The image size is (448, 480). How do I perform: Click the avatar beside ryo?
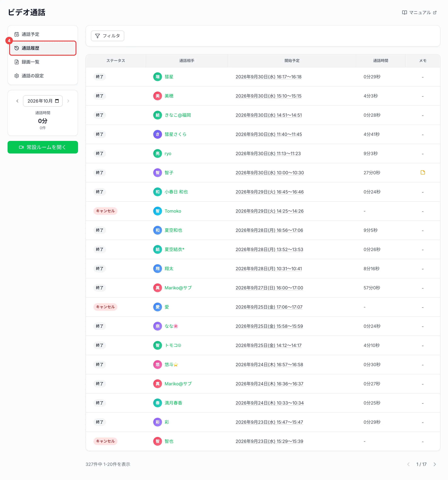pos(157,153)
